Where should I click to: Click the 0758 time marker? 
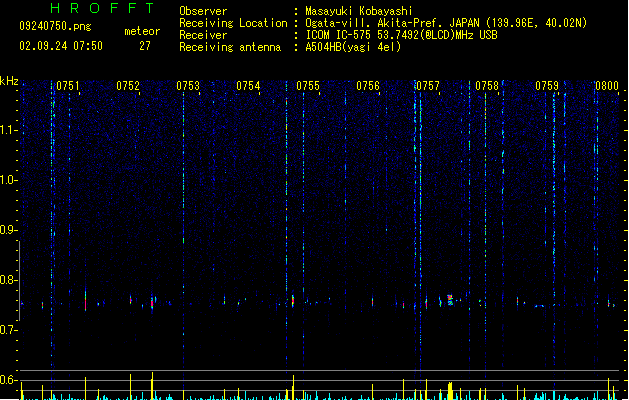(487, 86)
